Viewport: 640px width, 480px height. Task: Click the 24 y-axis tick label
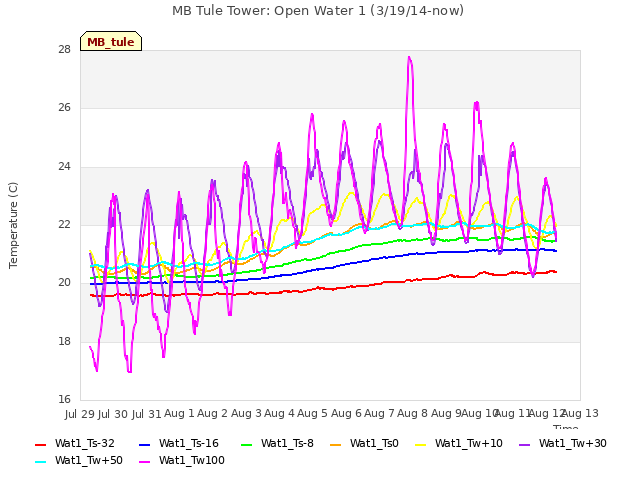point(64,166)
